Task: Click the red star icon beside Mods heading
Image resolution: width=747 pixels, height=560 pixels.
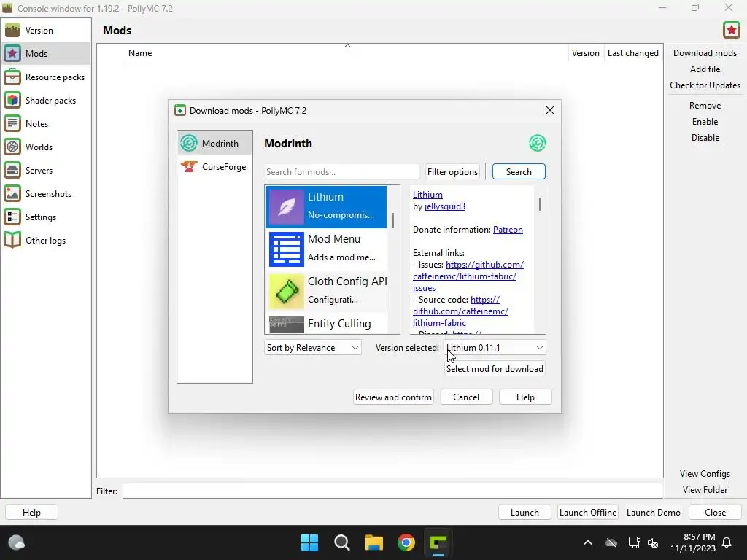Action: [731, 30]
